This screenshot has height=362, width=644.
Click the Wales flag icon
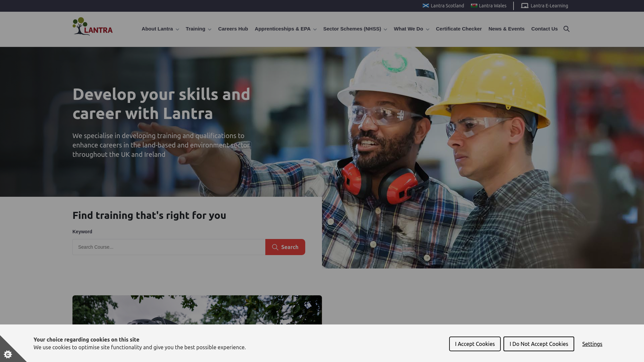click(474, 6)
